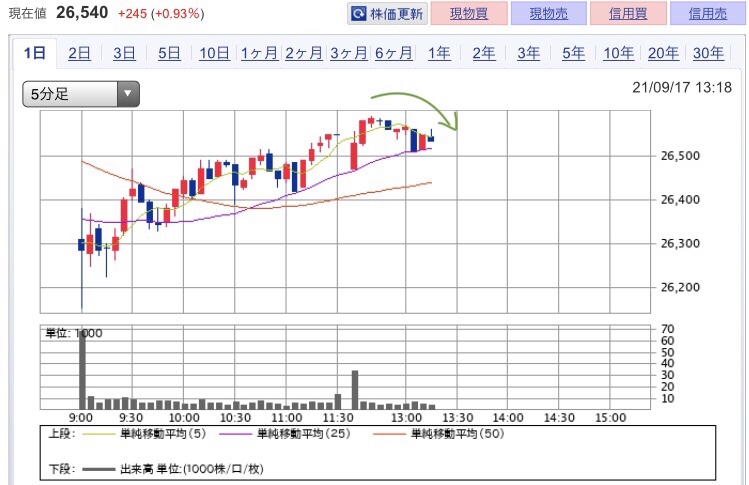Click the 株価更新 refresh button
749x485 pixels.
pos(387,13)
